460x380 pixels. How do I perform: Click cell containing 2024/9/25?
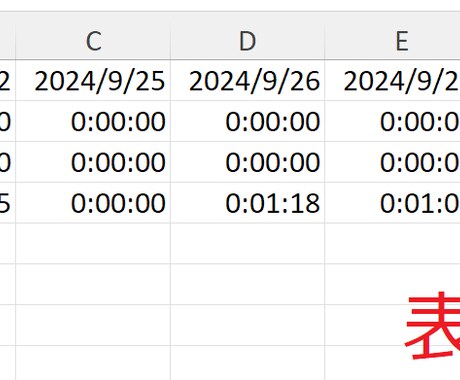coord(93,81)
